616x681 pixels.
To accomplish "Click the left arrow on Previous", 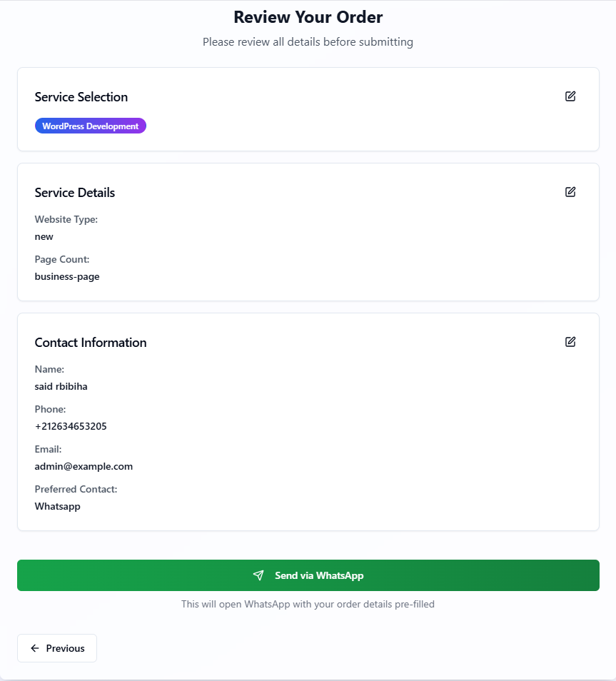I will (x=35, y=648).
